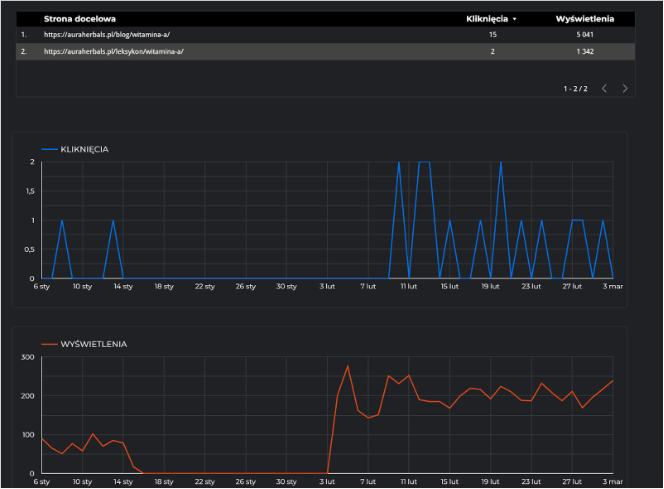Open the blog/witamina-a URL in row one
Screen dimensions: 664x489
pyautogui.click(x=107, y=35)
